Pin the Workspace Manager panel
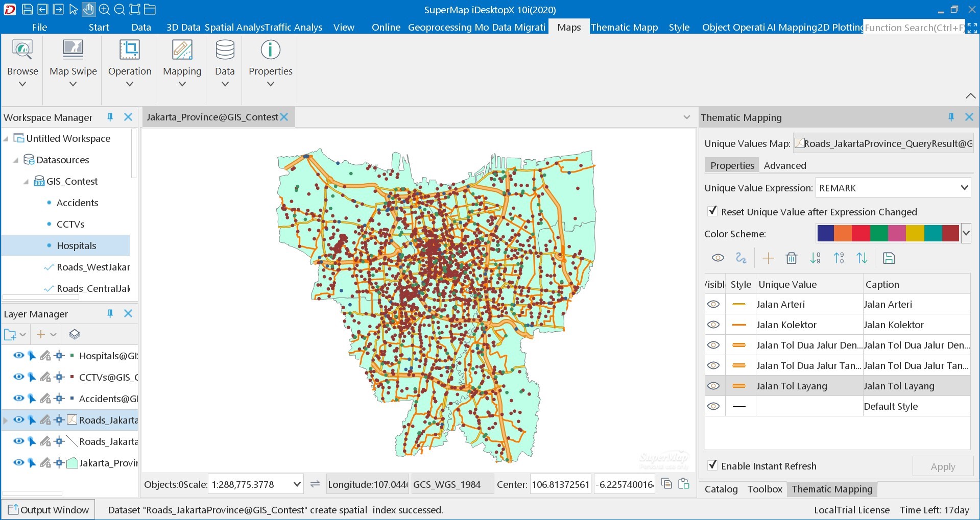The height and width of the screenshot is (520, 980). 110,117
